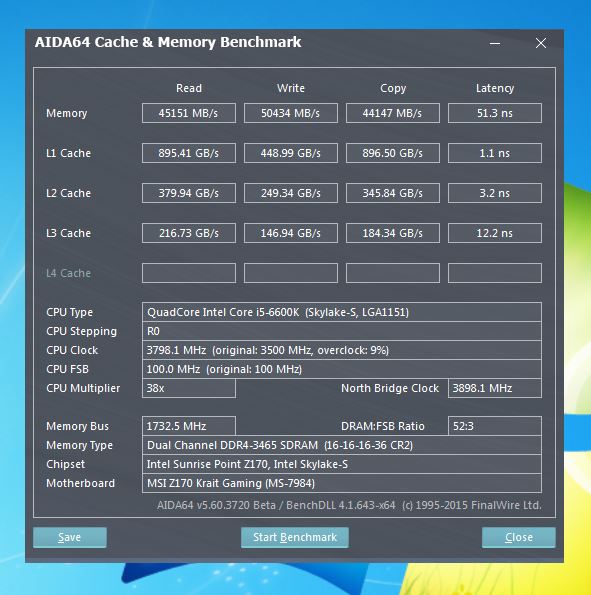Click the Close button at bottom
591x595 pixels.
click(x=519, y=537)
